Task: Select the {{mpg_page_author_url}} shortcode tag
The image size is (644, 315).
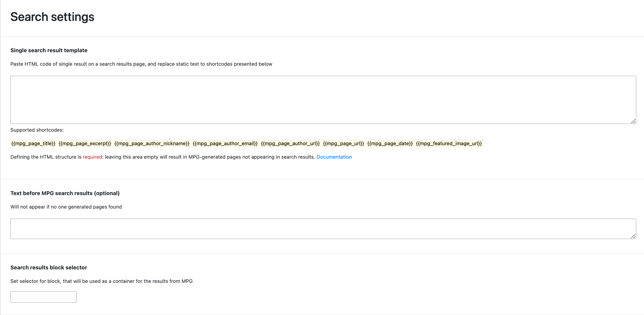Action: coord(290,143)
